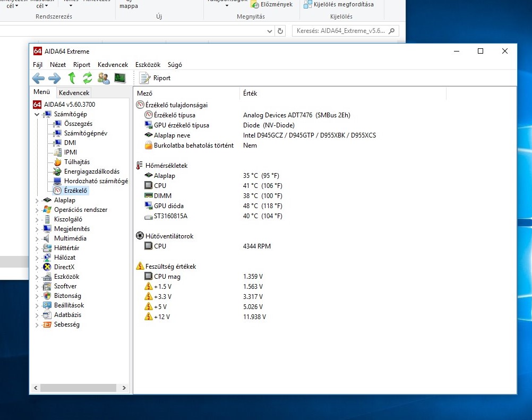Select the IPMI tree item
Image resolution: width=532 pixels, height=420 pixels.
(x=71, y=152)
